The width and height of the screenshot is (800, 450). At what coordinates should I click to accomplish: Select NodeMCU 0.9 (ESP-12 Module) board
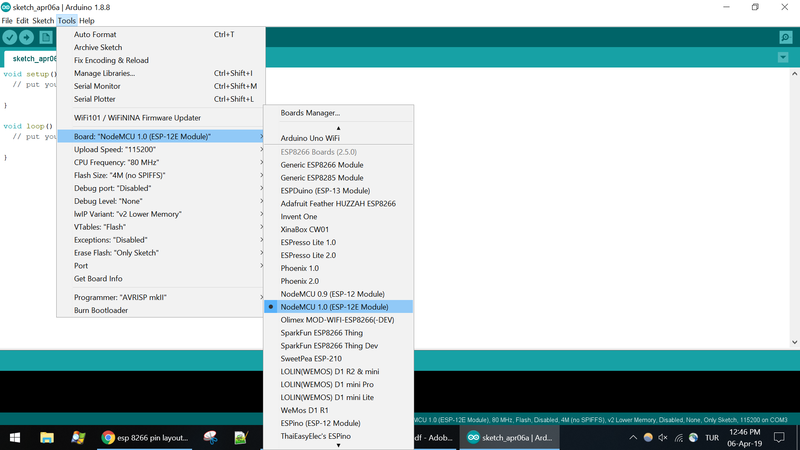[338, 294]
